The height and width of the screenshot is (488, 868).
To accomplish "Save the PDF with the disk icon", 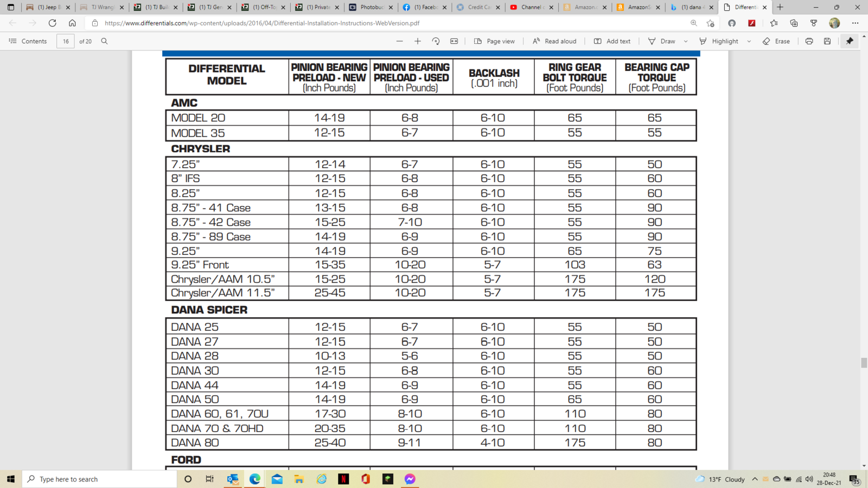I will coord(827,41).
